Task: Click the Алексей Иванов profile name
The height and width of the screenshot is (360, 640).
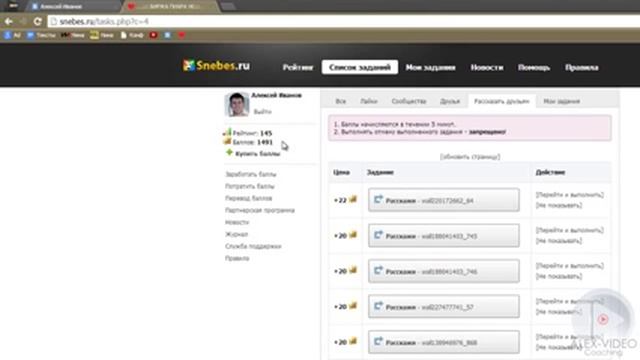Action: [276, 95]
